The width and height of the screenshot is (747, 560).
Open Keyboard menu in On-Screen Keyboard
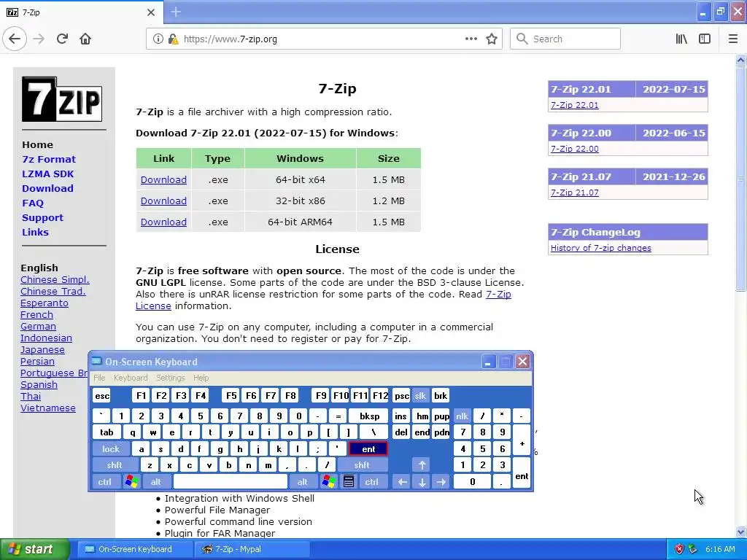pos(131,378)
